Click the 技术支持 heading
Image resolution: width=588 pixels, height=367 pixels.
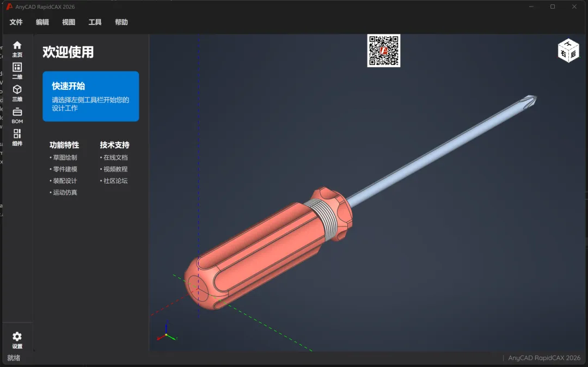click(115, 145)
